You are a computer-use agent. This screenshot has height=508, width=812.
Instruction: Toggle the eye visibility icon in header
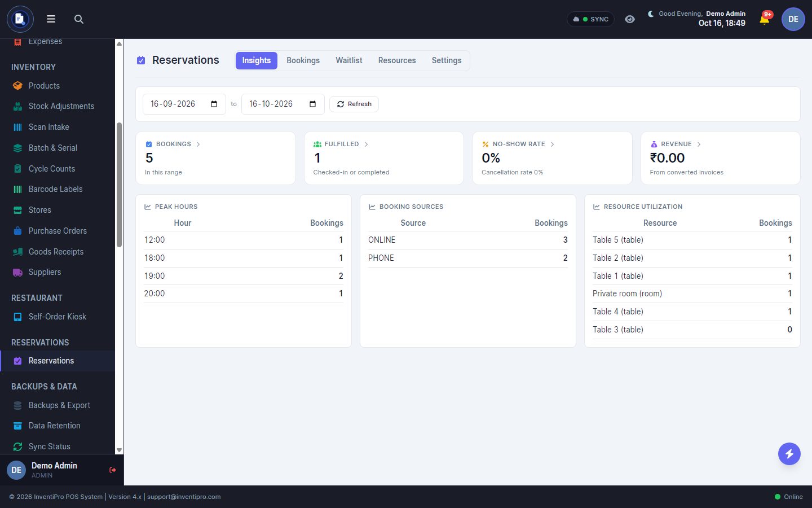click(x=630, y=19)
